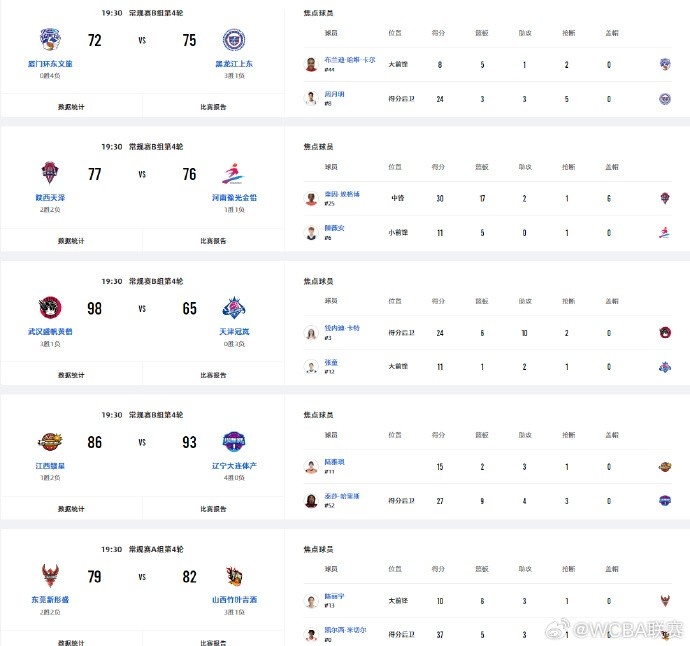Click the large 厦门环东文旅 team logo
The height and width of the screenshot is (646, 690).
point(50,39)
